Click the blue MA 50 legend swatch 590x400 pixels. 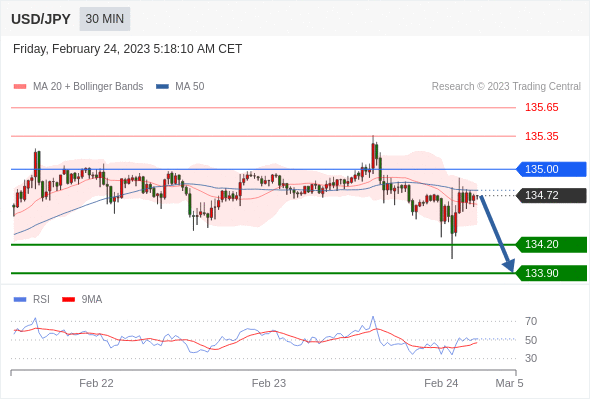click(163, 87)
